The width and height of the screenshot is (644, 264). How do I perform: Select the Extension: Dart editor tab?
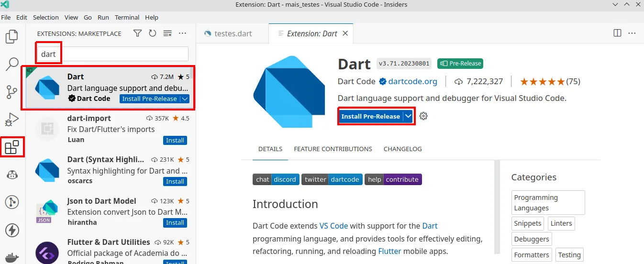(x=311, y=33)
